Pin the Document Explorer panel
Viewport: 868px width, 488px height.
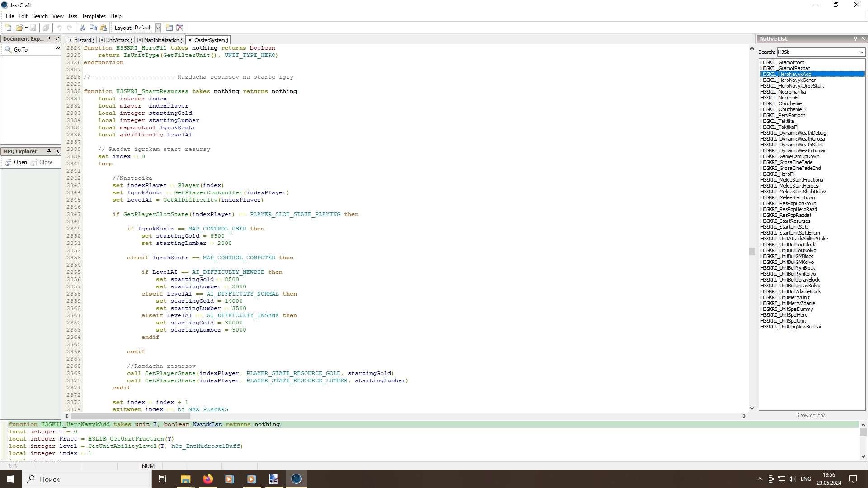point(49,39)
